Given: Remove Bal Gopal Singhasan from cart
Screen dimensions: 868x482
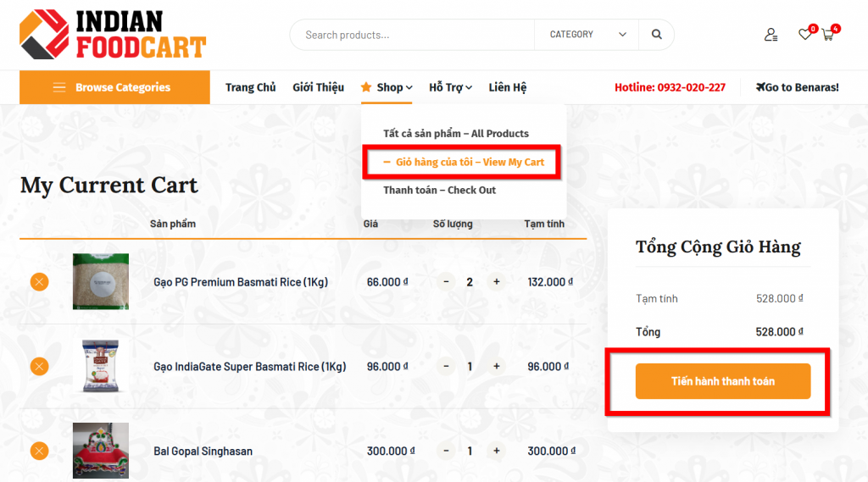Looking at the screenshot, I should pyautogui.click(x=39, y=451).
